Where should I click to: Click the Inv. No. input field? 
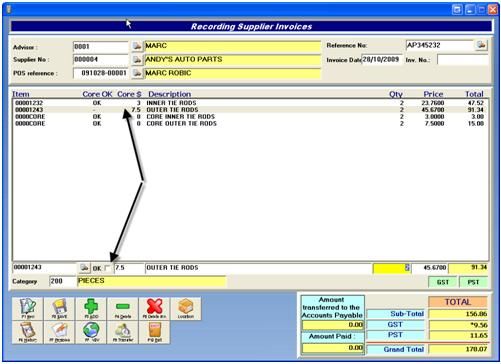pyautogui.click(x=463, y=60)
